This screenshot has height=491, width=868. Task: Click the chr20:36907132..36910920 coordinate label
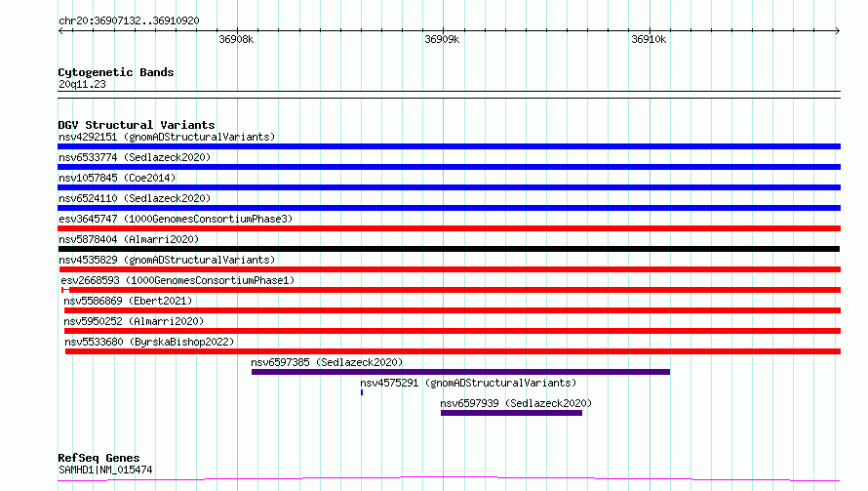[x=129, y=21]
